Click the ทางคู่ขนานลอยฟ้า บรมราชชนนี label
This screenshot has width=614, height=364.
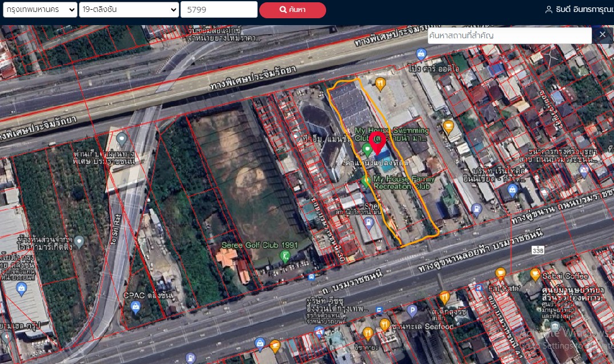coord(481,251)
